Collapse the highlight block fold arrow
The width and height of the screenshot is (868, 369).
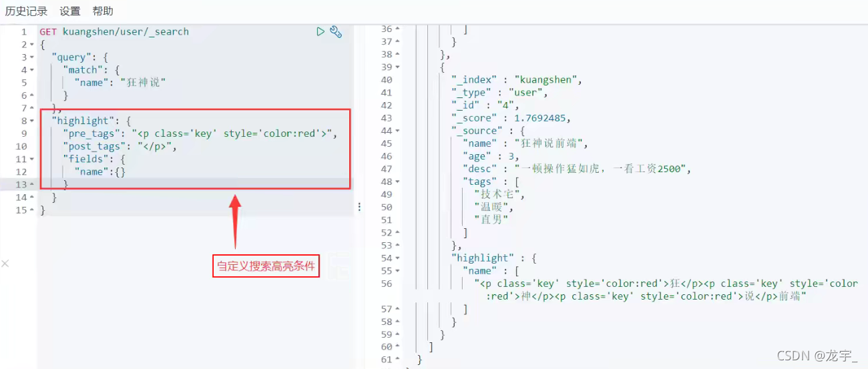pos(31,121)
